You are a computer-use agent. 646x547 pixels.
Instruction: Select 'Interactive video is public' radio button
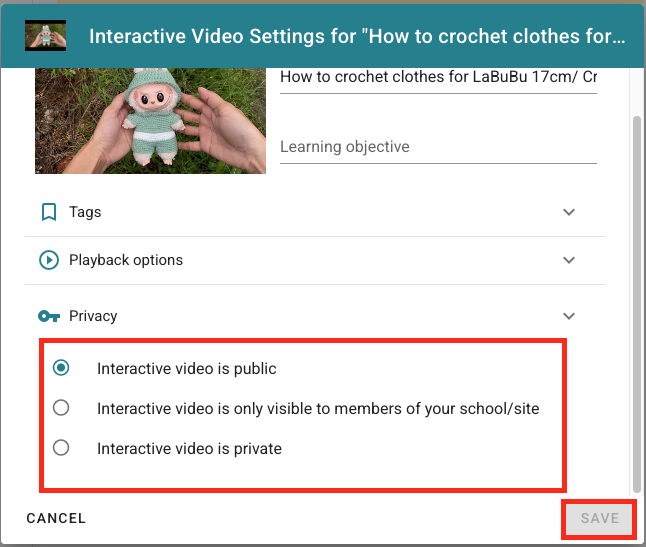[x=61, y=368]
